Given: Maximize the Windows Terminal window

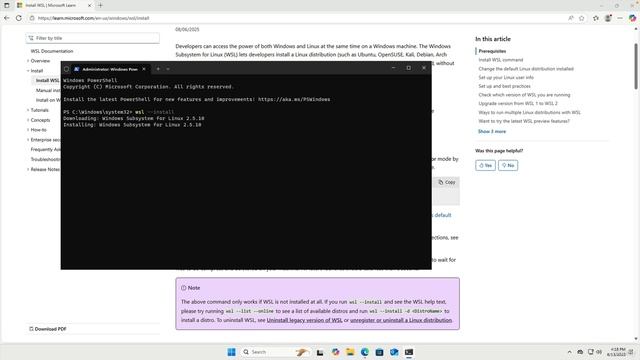Looking at the screenshot, I should [409, 68].
